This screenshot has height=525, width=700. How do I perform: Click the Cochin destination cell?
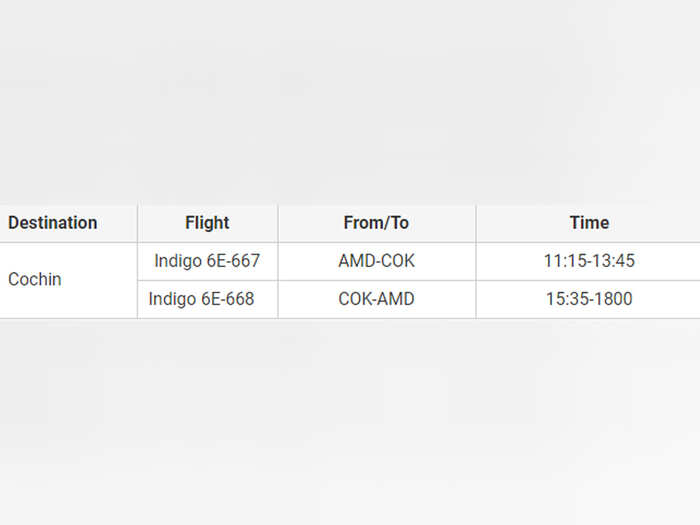(68, 280)
